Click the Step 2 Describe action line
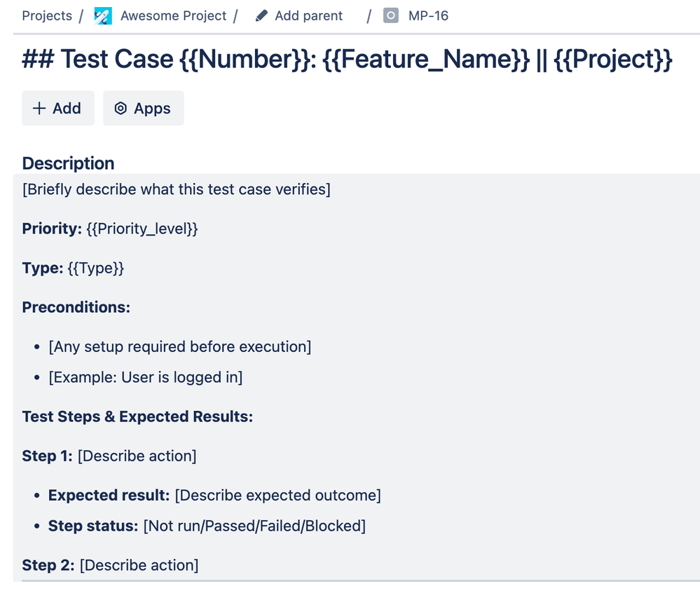This screenshot has width=700, height=589. pyautogui.click(x=110, y=565)
